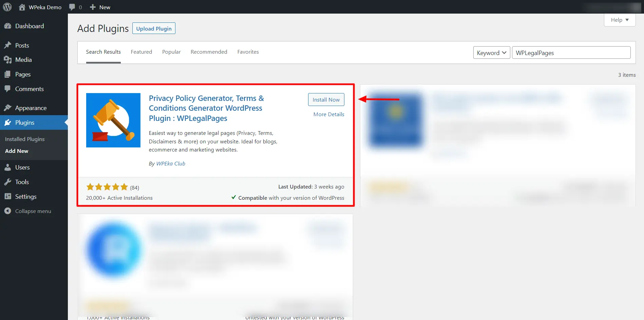Viewport: 644px width, 320px height.
Task: Open the New content menu in admin bar
Action: click(x=99, y=7)
